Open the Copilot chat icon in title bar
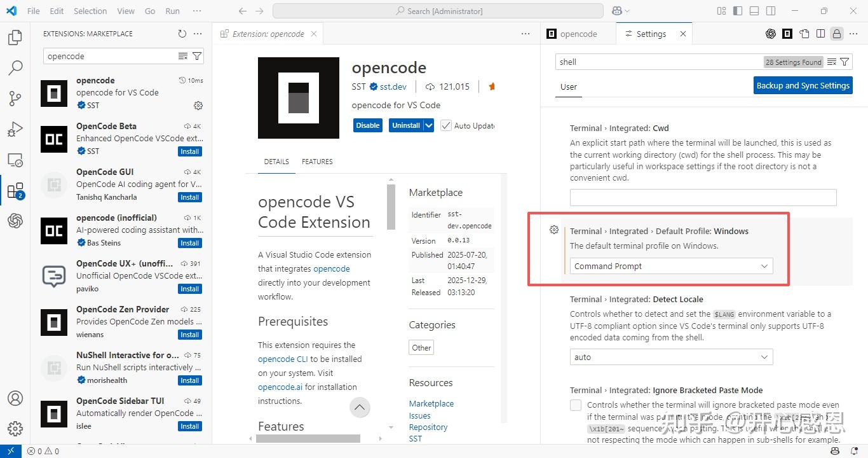 click(616, 11)
